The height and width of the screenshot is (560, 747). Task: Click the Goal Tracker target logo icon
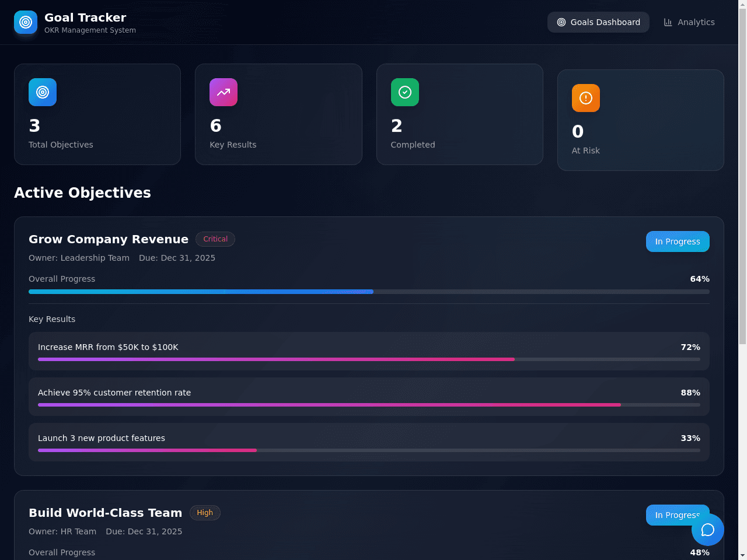point(26,22)
